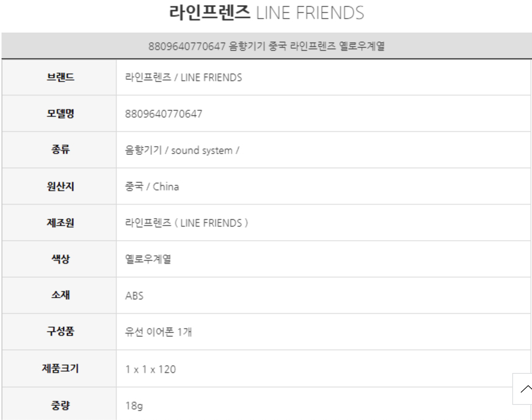The image size is (532, 420).
Task: Click the 18g weight value
Action: [134, 406]
